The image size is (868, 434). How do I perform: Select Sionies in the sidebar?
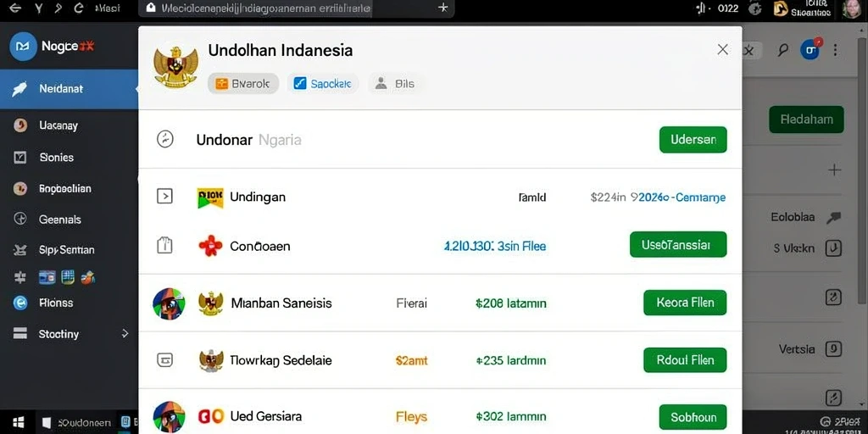tap(57, 157)
